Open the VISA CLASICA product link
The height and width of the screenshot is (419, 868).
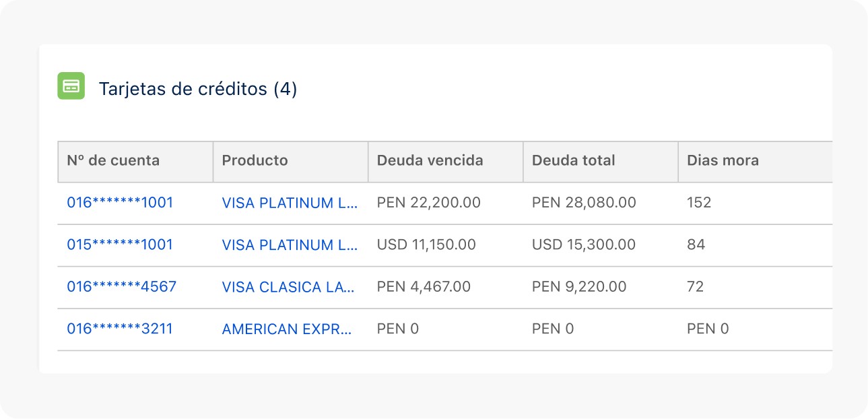click(288, 287)
